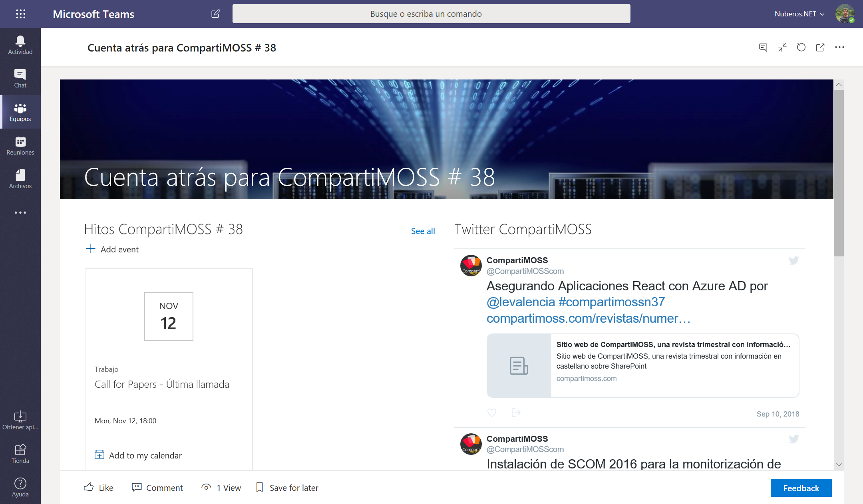Image resolution: width=863 pixels, height=504 pixels.
Task: Open the conversation pane for this tab
Action: [x=763, y=47]
